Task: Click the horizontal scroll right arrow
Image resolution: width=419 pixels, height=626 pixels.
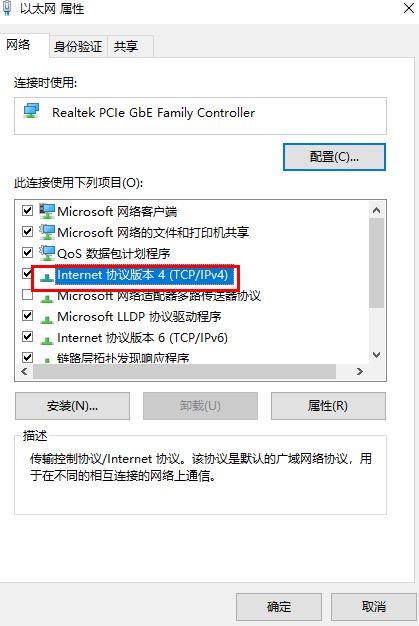Action: (360, 371)
